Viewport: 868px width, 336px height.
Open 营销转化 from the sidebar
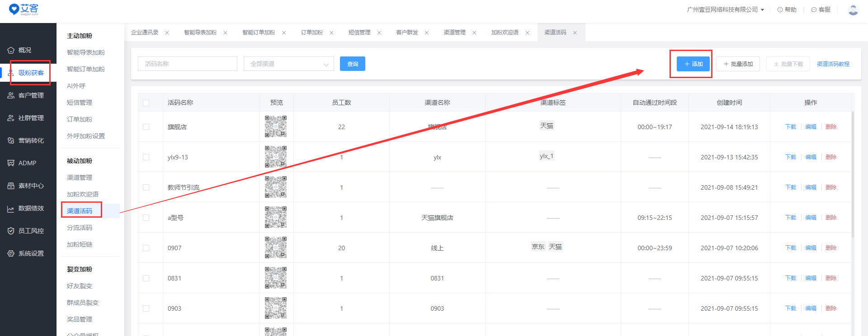[x=11, y=140]
